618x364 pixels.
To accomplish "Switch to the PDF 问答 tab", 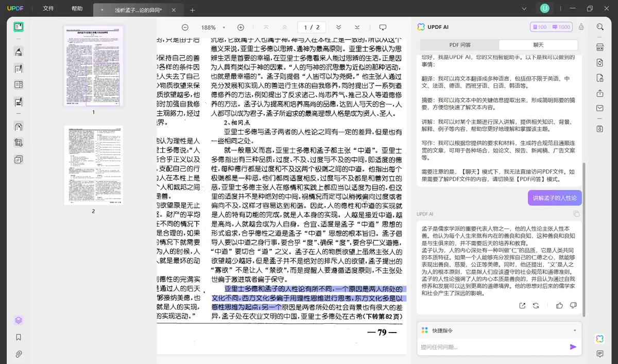I will point(459,45).
